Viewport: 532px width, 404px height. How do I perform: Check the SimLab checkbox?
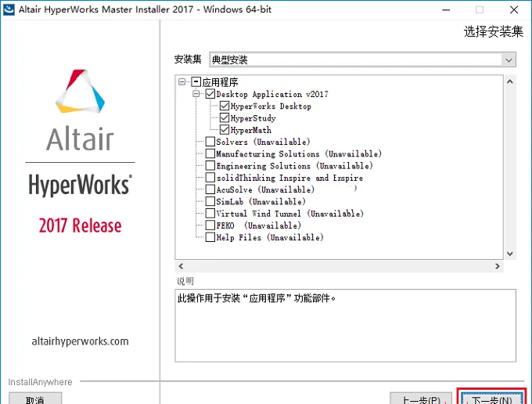tap(210, 201)
